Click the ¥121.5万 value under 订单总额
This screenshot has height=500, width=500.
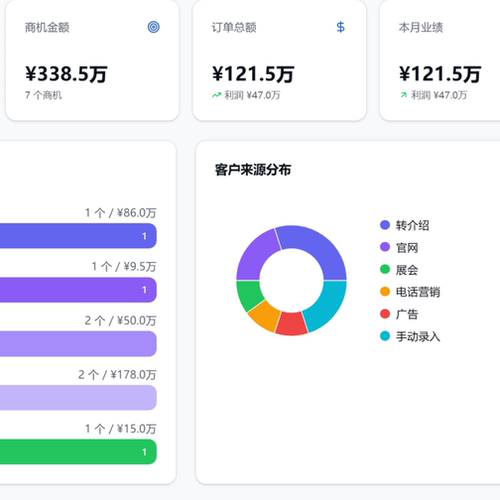[253, 74]
